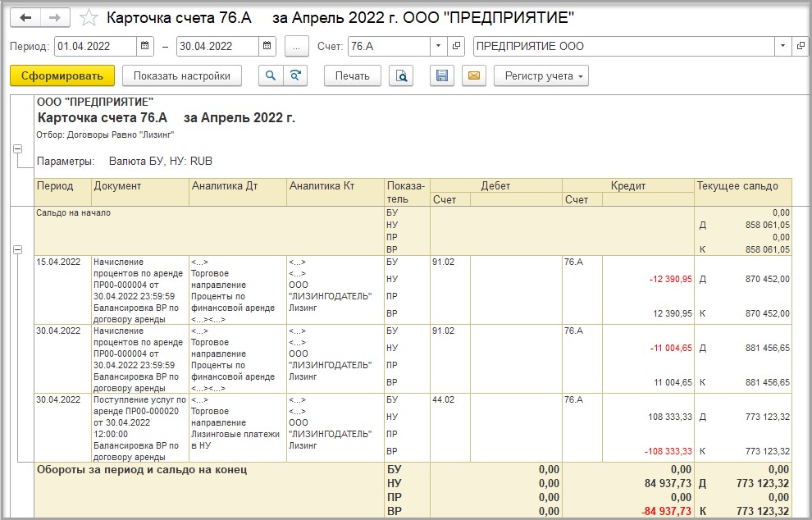Click the Отбор: Договоры Равно "Лизинг" line
812x520 pixels.
click(105, 135)
